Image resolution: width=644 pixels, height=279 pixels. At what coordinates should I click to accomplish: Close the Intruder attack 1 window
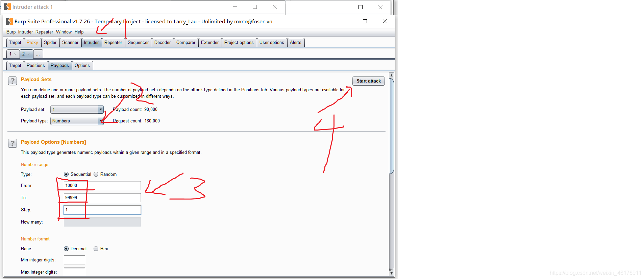[x=275, y=7]
